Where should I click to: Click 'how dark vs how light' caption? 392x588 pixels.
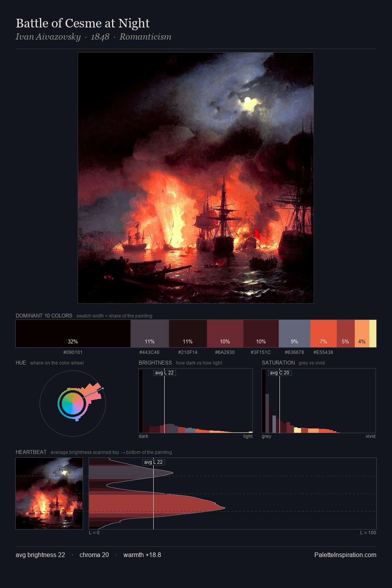point(199,363)
